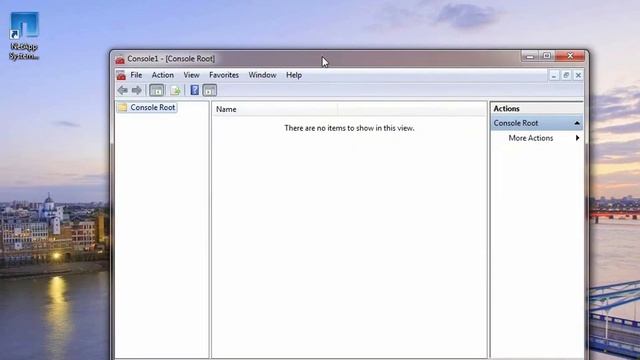640x360 pixels.
Task: Click the Export List toolbar icon
Action: click(176, 90)
